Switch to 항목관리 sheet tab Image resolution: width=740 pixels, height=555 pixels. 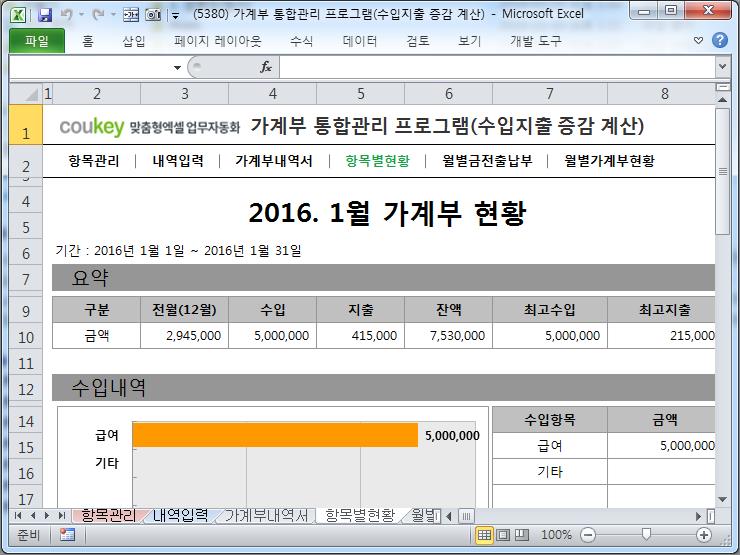pos(109,515)
